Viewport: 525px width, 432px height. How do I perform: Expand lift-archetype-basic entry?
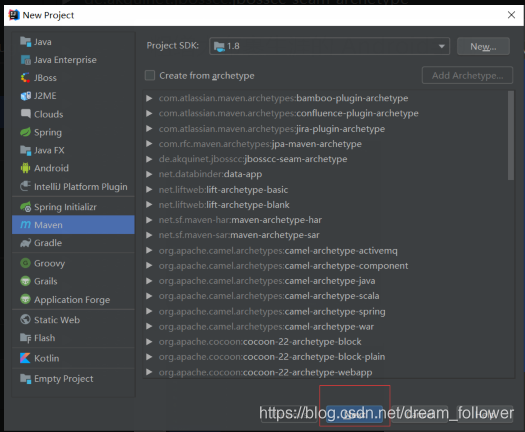point(149,190)
